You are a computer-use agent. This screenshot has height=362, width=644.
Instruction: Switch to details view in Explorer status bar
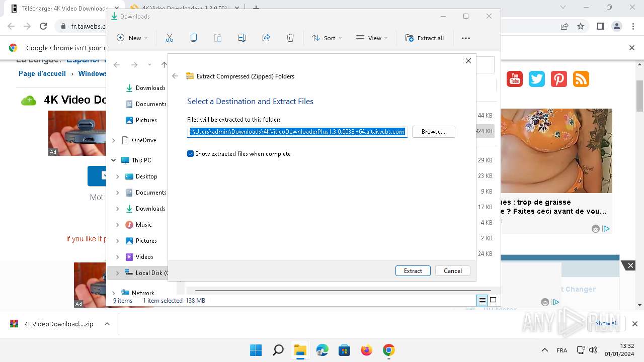pyautogui.click(x=482, y=301)
